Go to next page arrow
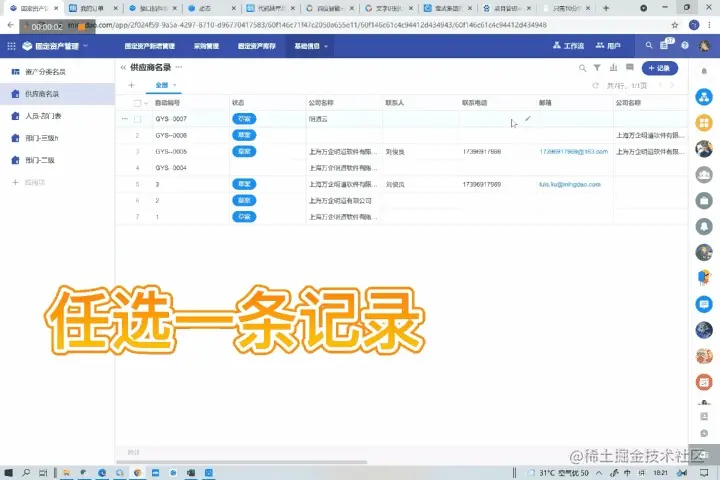 (x=672, y=85)
